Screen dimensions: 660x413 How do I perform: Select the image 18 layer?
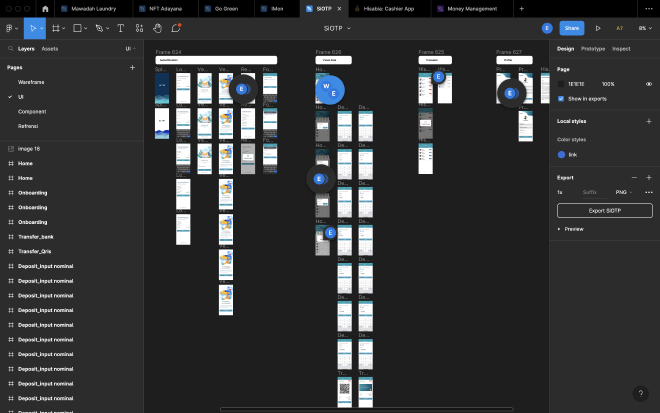pyautogui.click(x=29, y=149)
